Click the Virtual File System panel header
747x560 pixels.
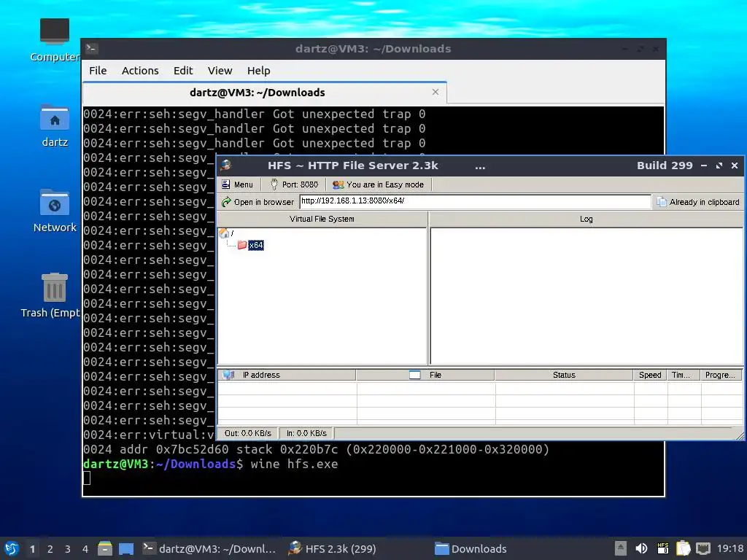pos(322,219)
